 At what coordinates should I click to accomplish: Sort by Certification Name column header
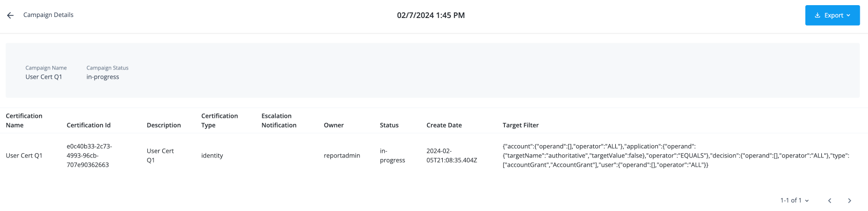coord(24,120)
